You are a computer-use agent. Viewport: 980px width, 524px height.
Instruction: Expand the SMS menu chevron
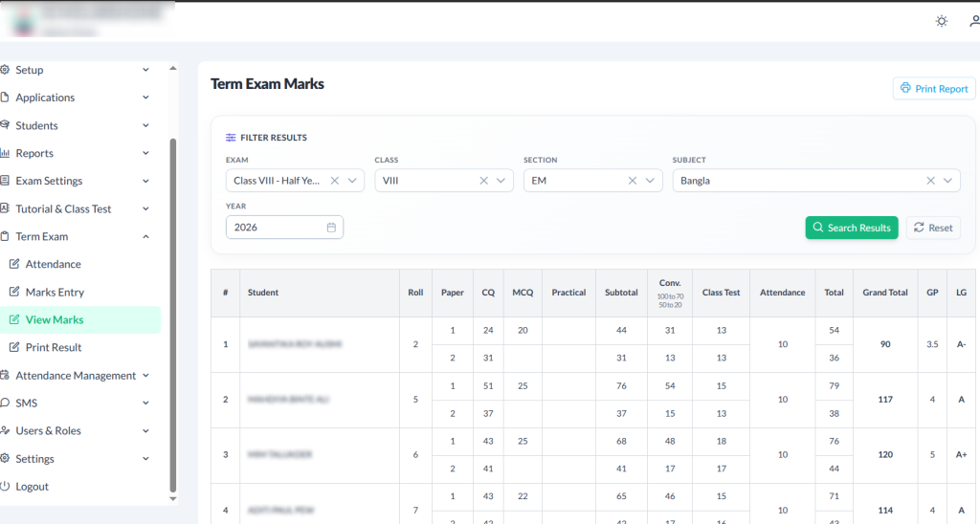coord(145,403)
